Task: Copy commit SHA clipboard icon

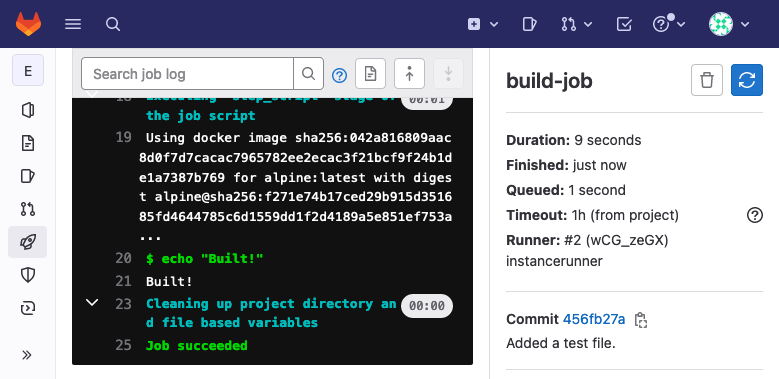Action: point(640,320)
